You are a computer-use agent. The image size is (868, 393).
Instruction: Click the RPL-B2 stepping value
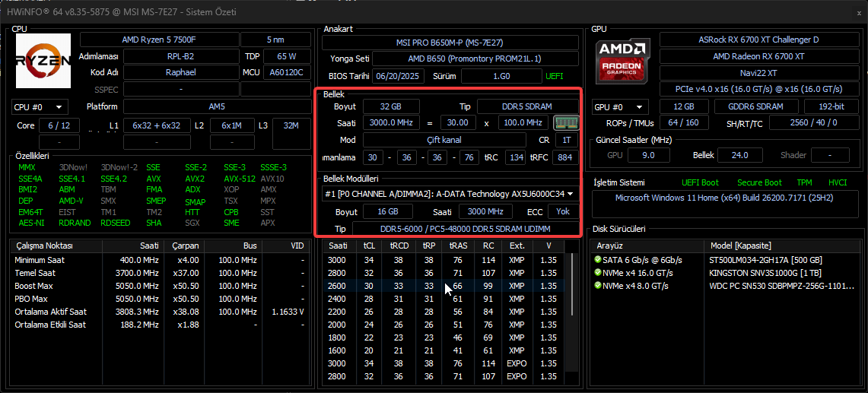click(180, 56)
